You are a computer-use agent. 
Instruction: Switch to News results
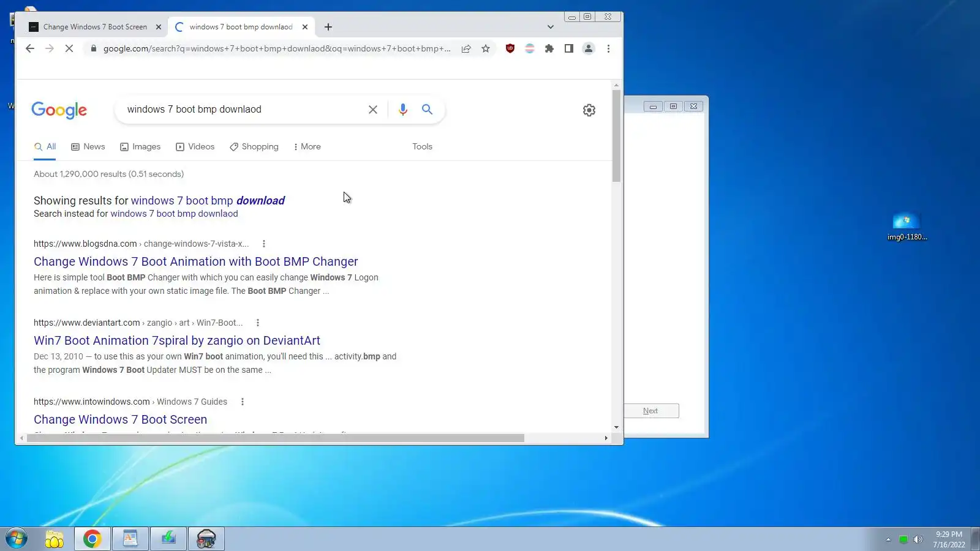(88, 147)
